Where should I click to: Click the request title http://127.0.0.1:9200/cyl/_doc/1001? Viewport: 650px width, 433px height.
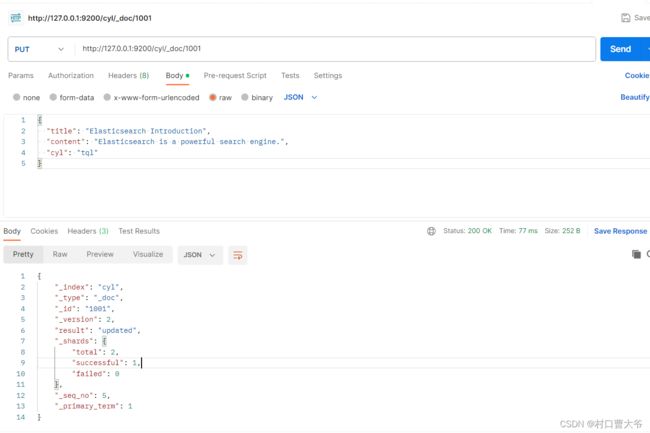(90, 18)
